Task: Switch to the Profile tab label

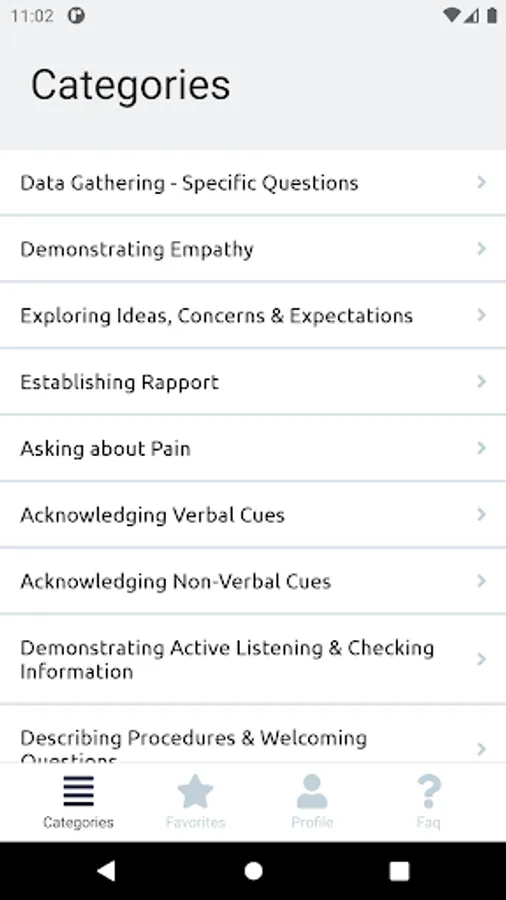Action: click(312, 823)
